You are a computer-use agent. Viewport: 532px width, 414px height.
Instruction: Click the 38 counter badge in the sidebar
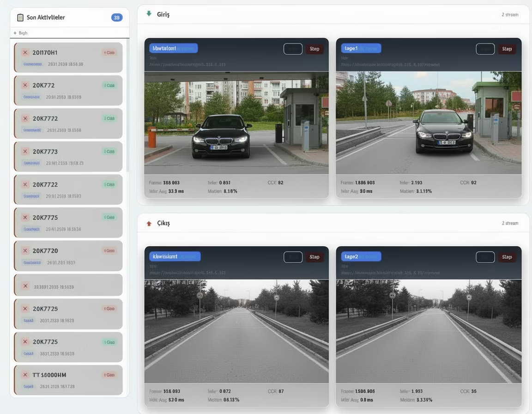pos(118,17)
